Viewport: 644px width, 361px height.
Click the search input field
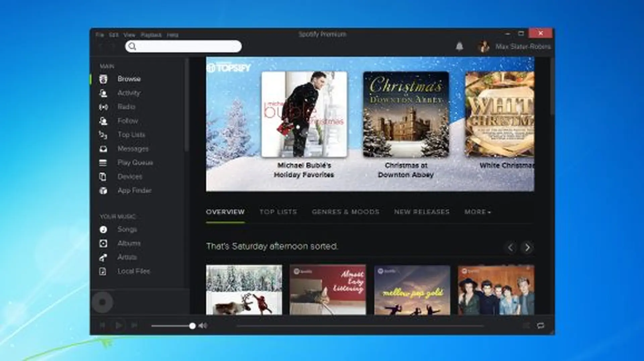[x=183, y=46]
